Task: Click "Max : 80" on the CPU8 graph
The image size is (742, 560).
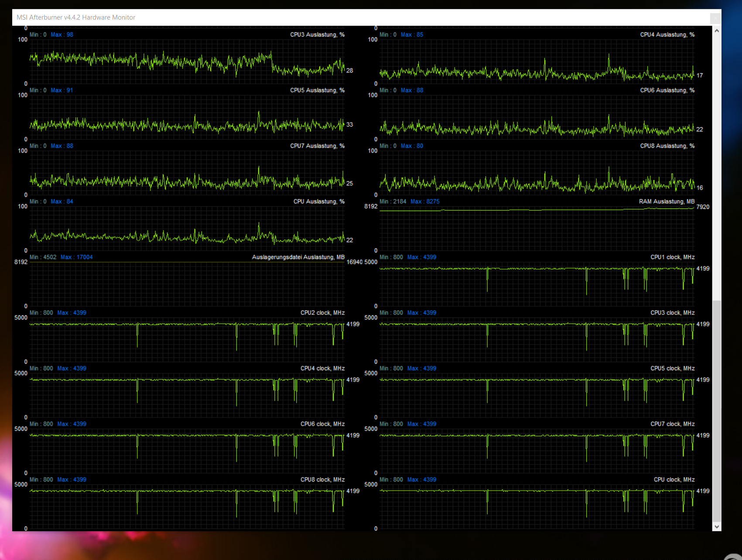Action: pos(412,146)
